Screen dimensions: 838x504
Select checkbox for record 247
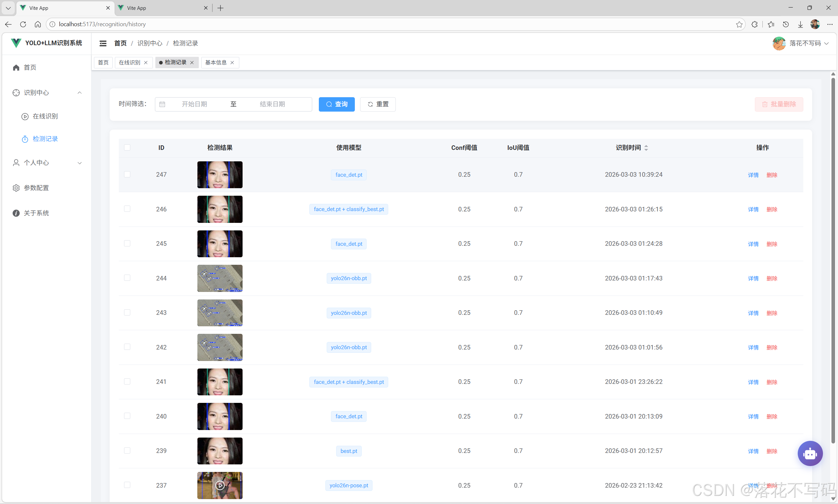tap(127, 174)
